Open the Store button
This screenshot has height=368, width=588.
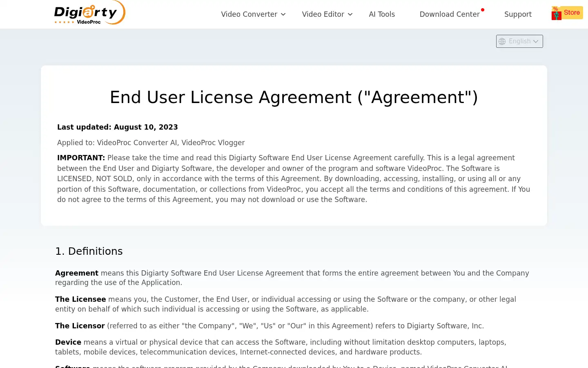pos(567,13)
